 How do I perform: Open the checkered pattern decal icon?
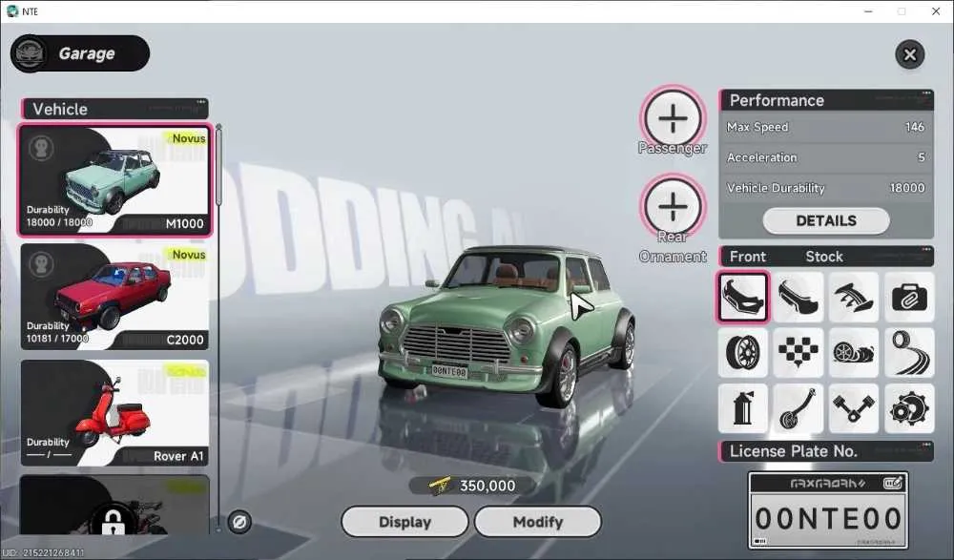798,352
